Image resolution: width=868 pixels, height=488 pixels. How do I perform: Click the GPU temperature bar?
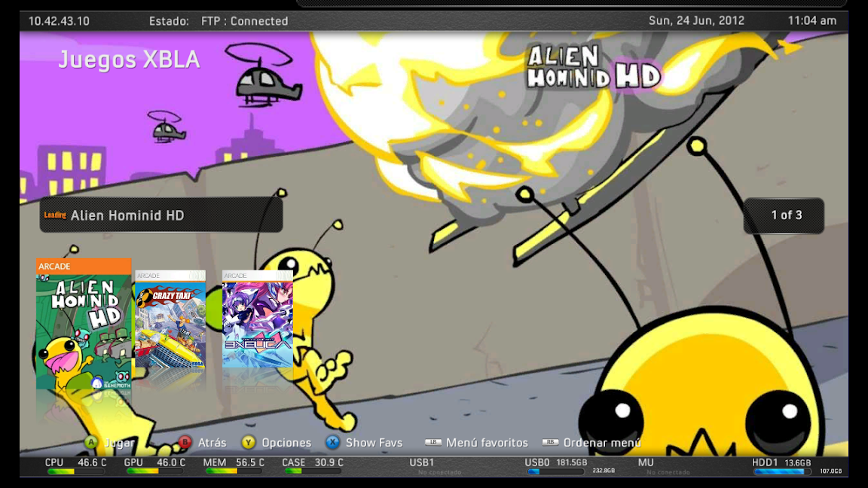point(155,471)
